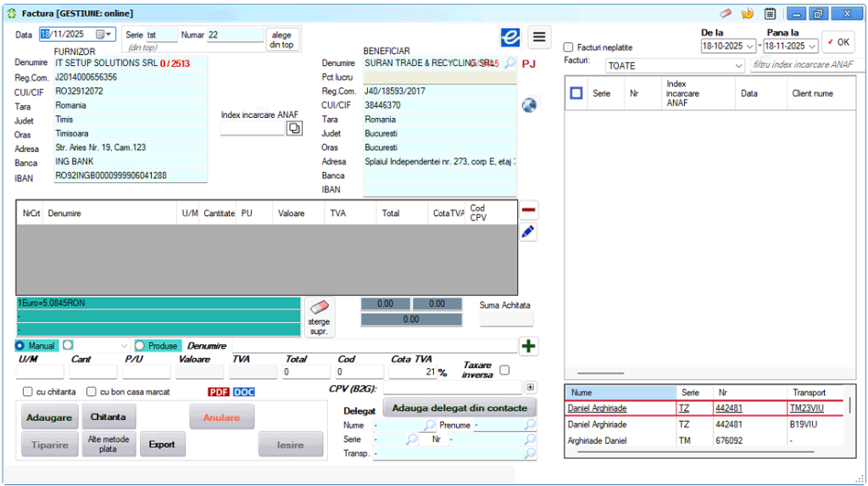Expand the dropdown beside the Manual radio

pos(124,346)
